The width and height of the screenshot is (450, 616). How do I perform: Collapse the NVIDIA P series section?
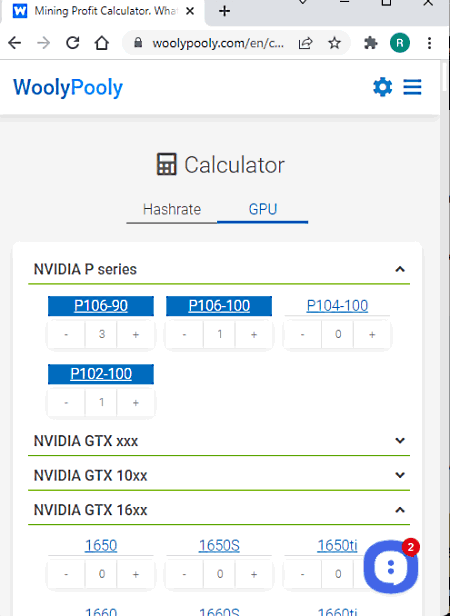point(400,269)
